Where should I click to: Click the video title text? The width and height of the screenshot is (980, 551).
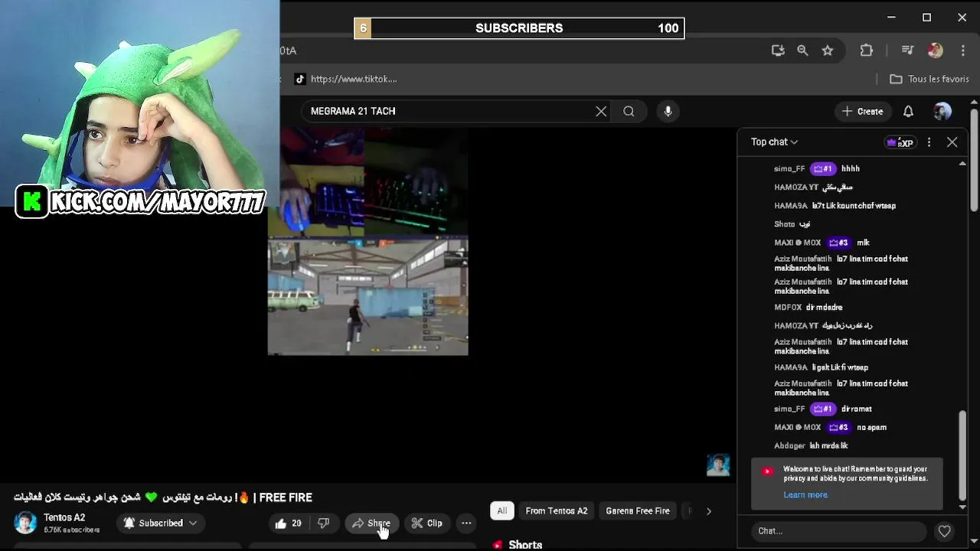pos(163,497)
